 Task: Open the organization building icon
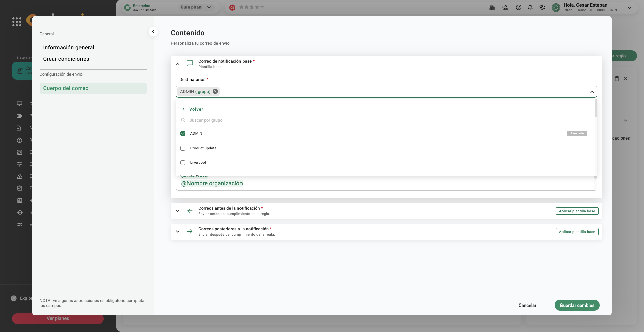pyautogui.click(x=492, y=8)
